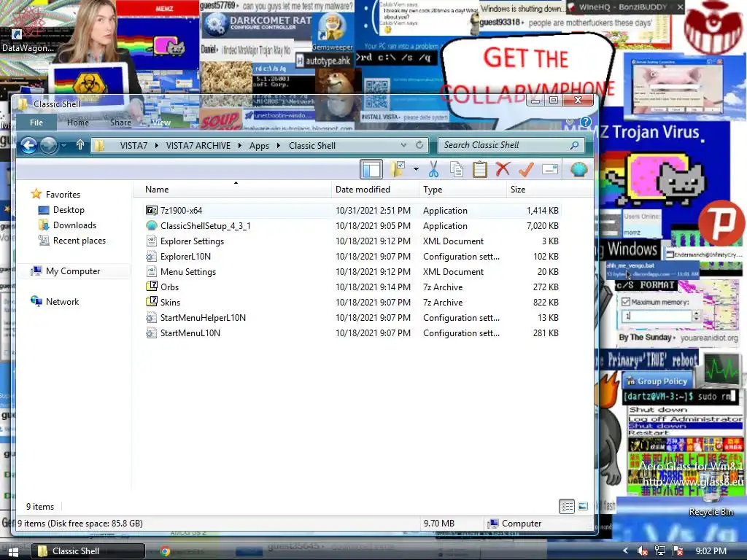This screenshot has height=560, width=747.
Task: Copy using the toolbar copy icon
Action: point(457,169)
